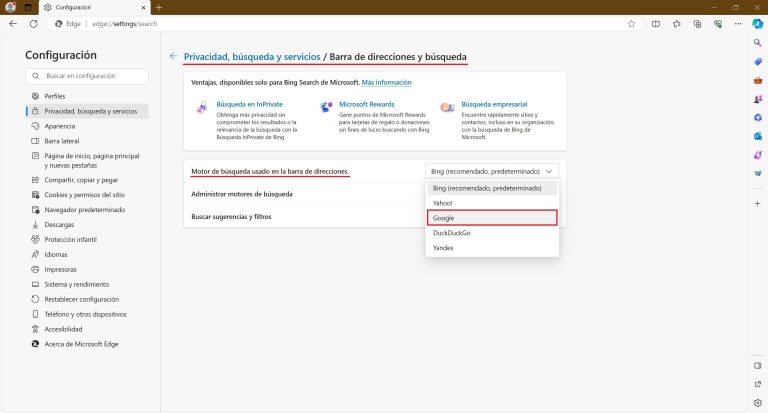Click the Búsqueda en InPrivate icon
Image resolution: width=768 pixels, height=413 pixels.
coord(202,107)
